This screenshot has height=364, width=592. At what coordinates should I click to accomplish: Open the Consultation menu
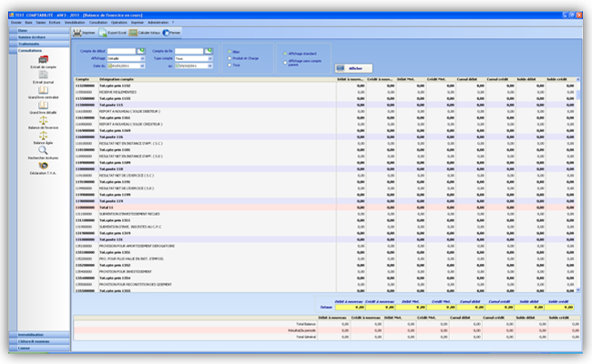[98, 23]
